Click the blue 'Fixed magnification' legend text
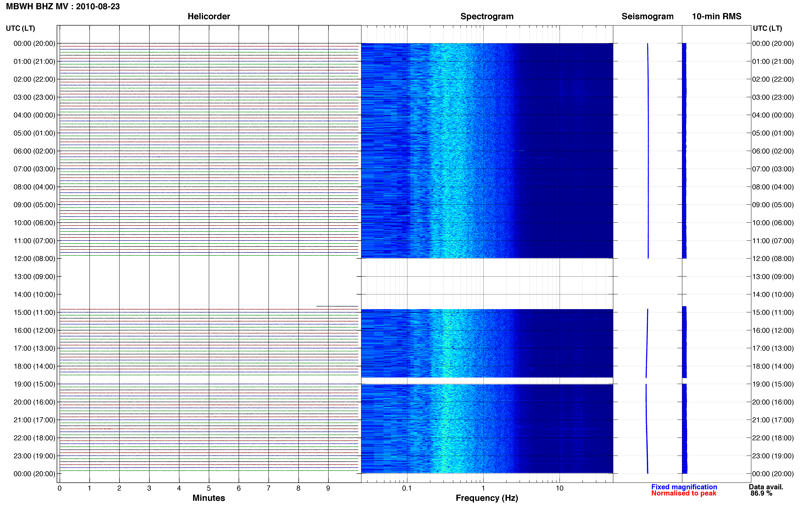 tap(684, 487)
